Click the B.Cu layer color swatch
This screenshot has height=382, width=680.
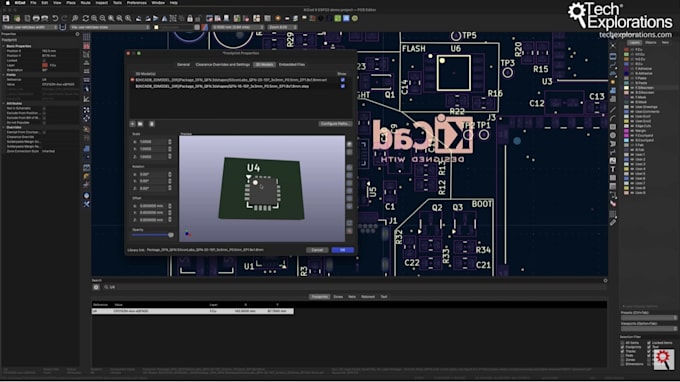click(626, 64)
